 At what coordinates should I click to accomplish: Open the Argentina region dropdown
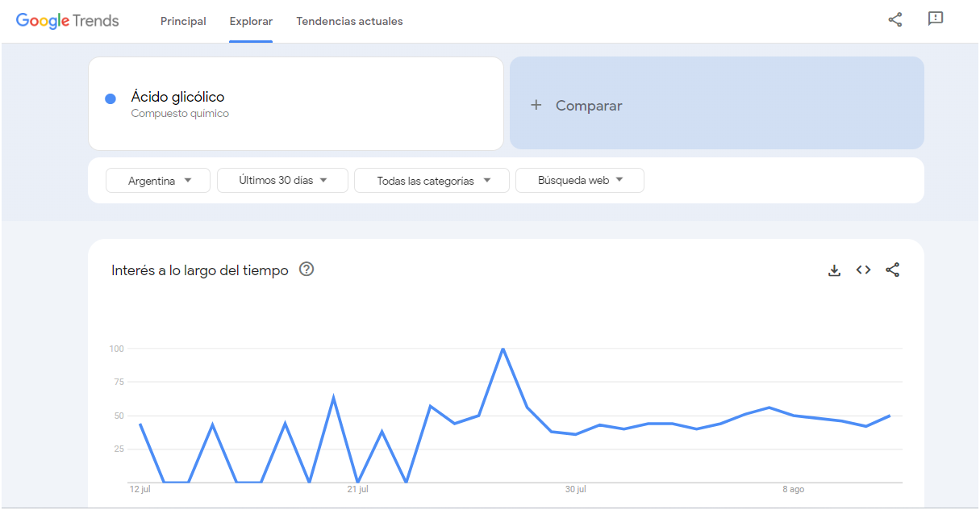(x=158, y=181)
